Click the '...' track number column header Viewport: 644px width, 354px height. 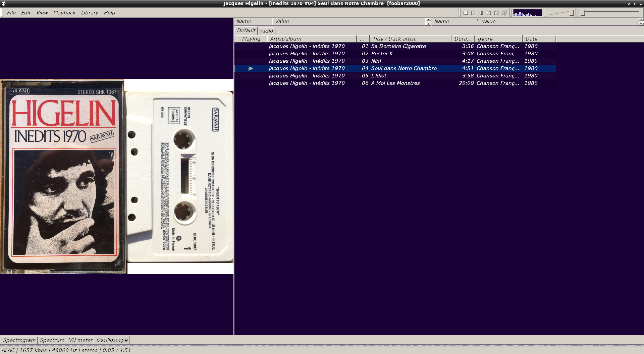[x=363, y=39]
